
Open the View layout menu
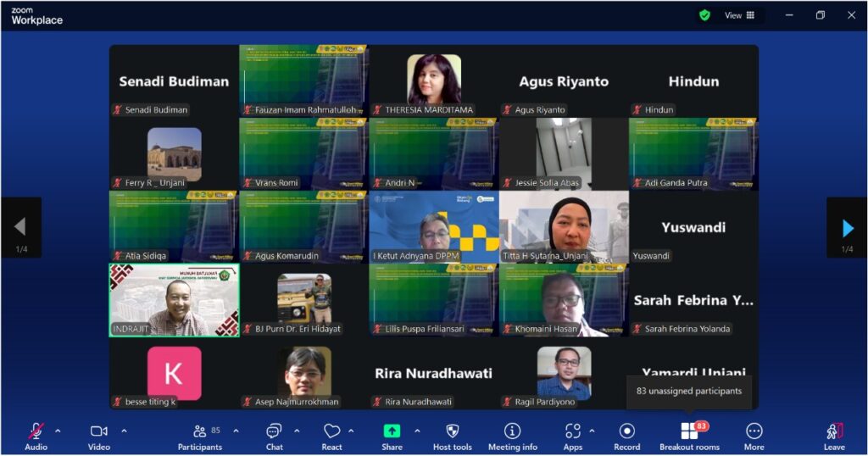coord(739,15)
